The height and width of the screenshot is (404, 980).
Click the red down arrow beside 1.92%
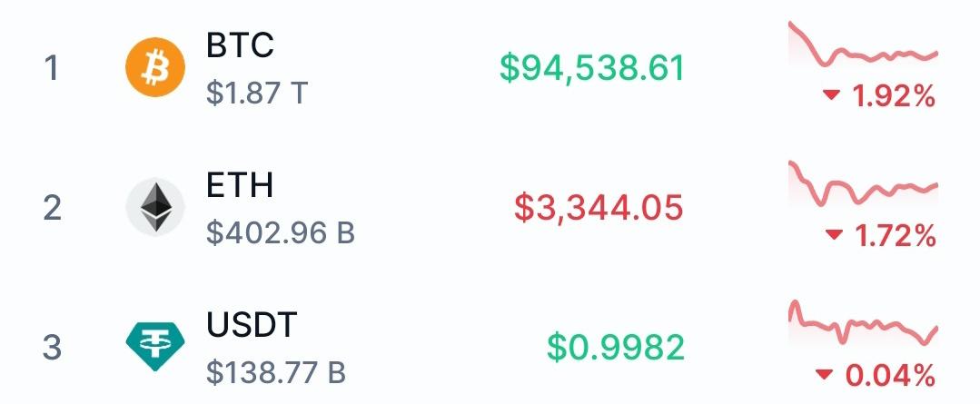[831, 95]
